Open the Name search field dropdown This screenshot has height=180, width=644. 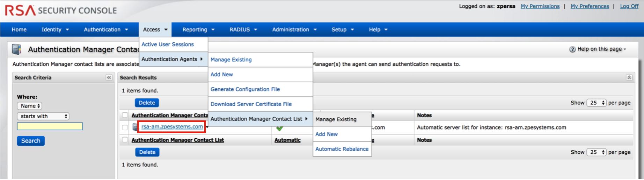[x=30, y=106]
